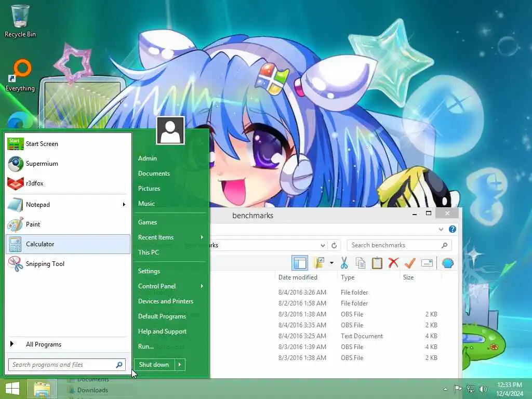
Task: Expand the ribbon chevron in benchmarks window
Action: (x=441, y=229)
